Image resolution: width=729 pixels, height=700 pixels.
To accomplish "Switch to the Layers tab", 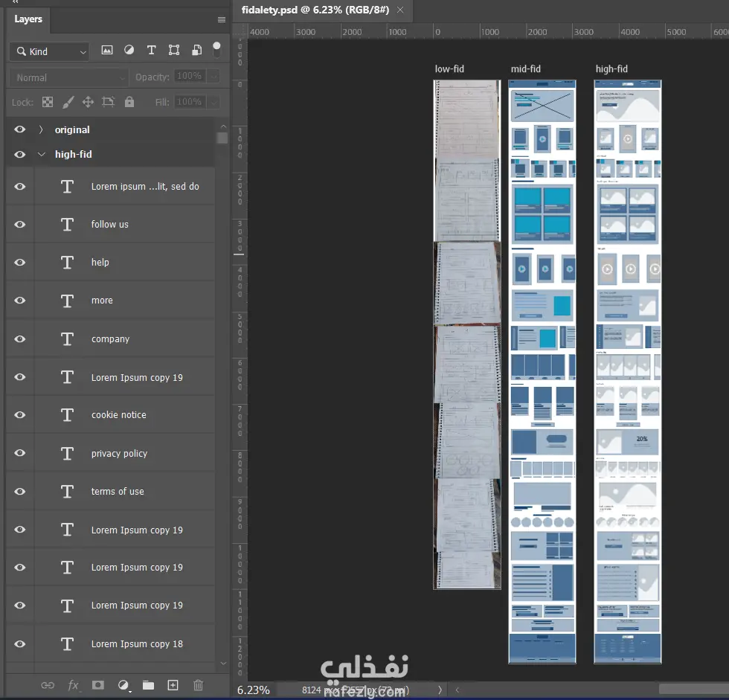I will click(x=28, y=19).
